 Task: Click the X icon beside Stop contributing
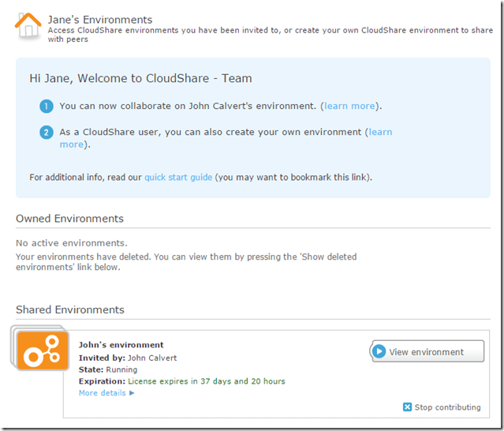[407, 407]
